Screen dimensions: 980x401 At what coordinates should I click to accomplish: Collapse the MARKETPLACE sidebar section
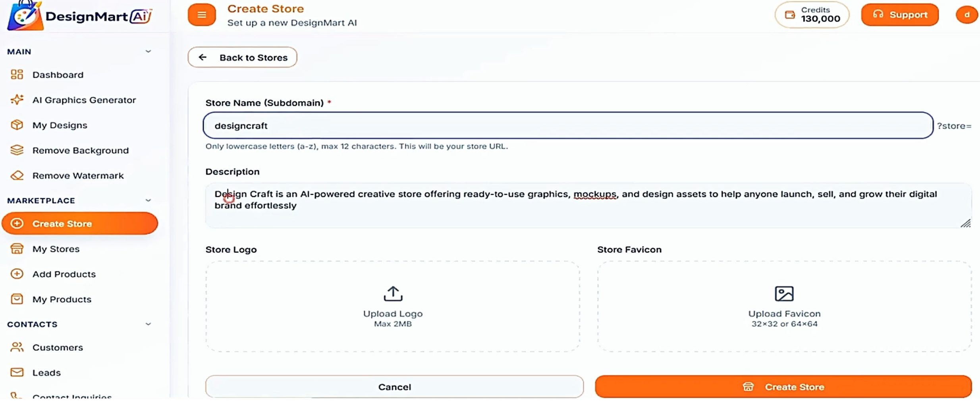(x=148, y=200)
